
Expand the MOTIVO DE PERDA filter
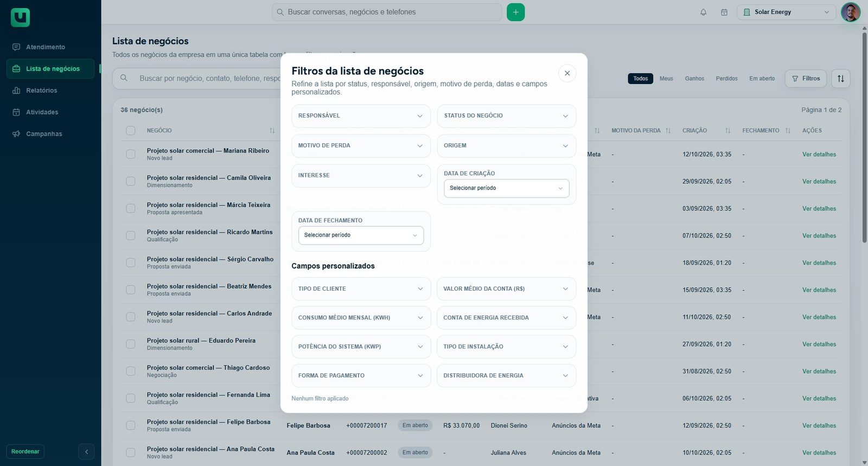[x=361, y=146]
